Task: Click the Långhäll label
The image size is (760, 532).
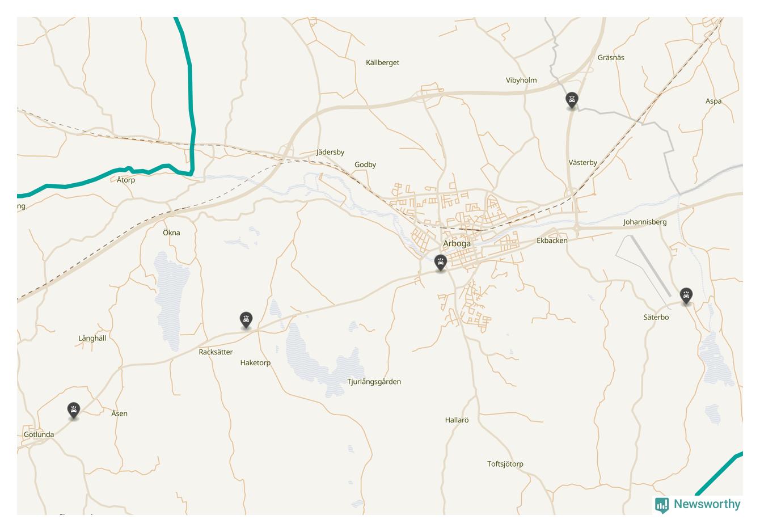Action: [x=92, y=339]
